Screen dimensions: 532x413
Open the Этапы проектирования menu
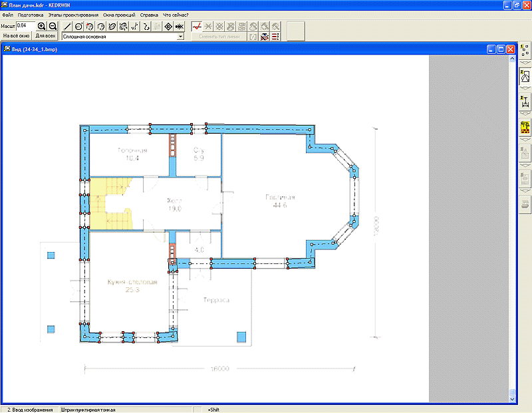click(73, 15)
